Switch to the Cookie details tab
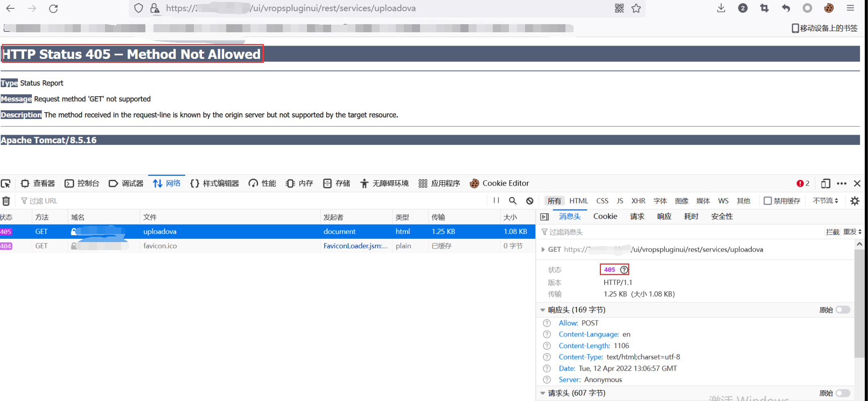 605,217
